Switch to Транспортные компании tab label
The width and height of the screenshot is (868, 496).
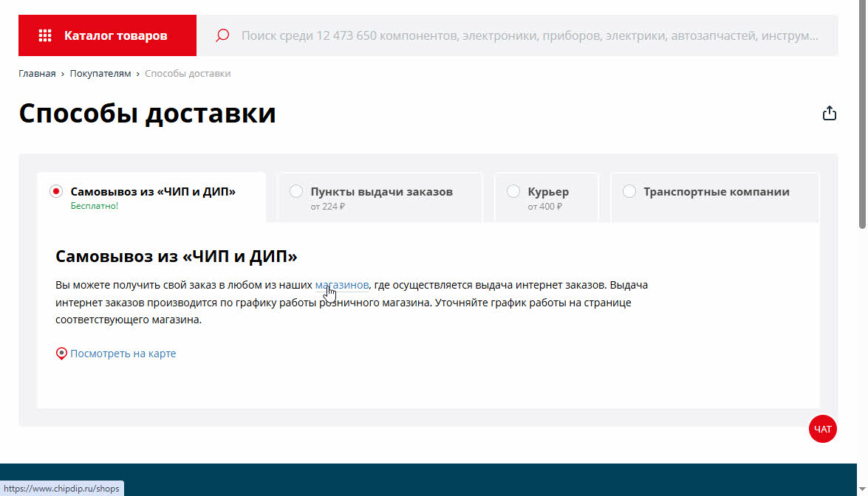(717, 192)
